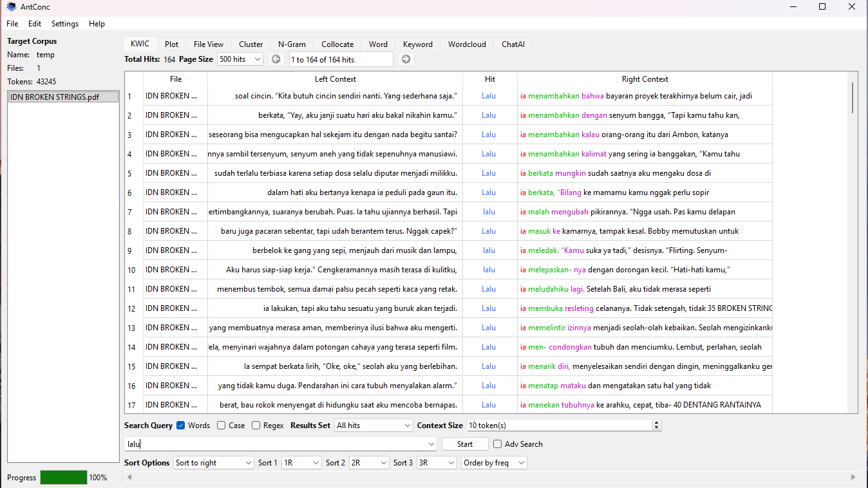868x488 pixels.
Task: Enable the Case checkbox
Action: (x=222, y=426)
